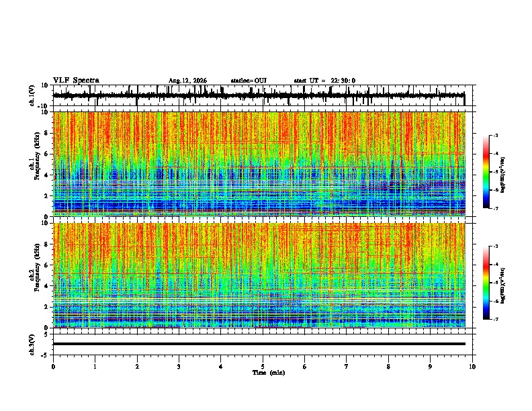Click the "ch.1(V)" waveform axis label
Image resolution: width=532 pixels, height=411 pixels.
click(x=32, y=95)
